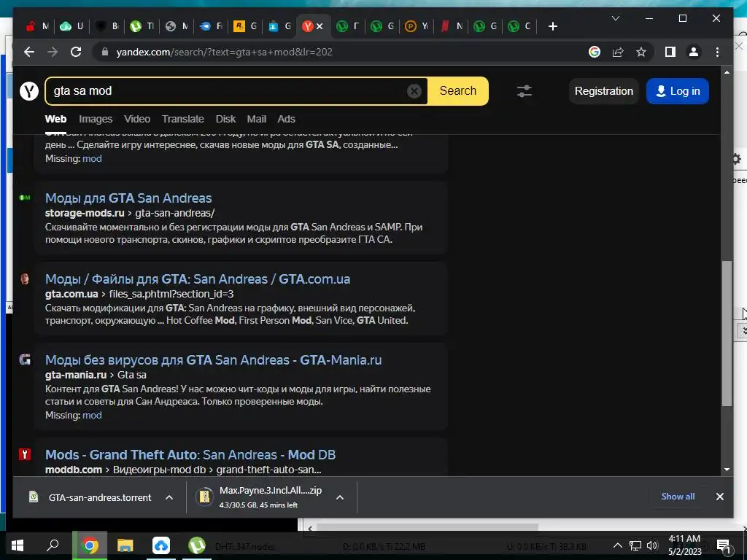Open Yandex Disk link
The height and width of the screenshot is (560, 747).
[x=226, y=119]
